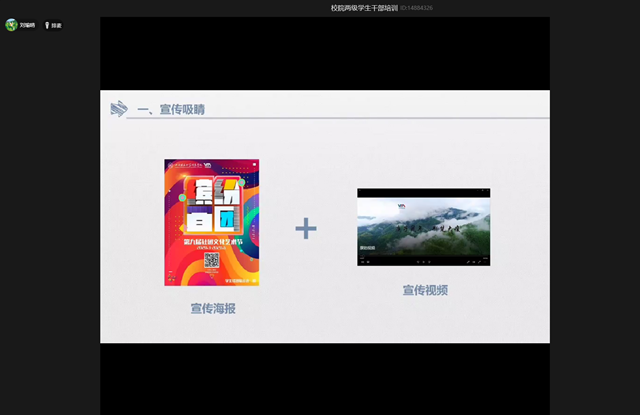The height and width of the screenshot is (415, 640).
Task: Click the meeting ID number in title bar
Action: coord(416,8)
